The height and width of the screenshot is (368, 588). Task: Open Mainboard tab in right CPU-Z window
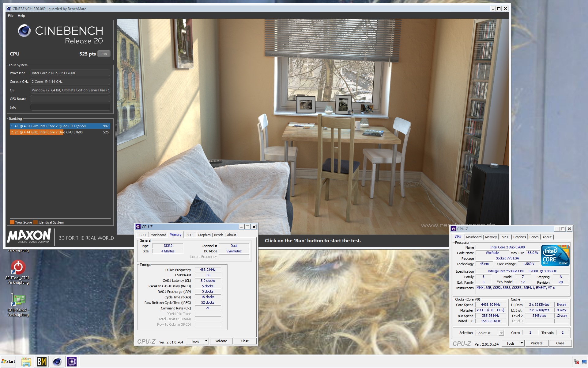474,237
